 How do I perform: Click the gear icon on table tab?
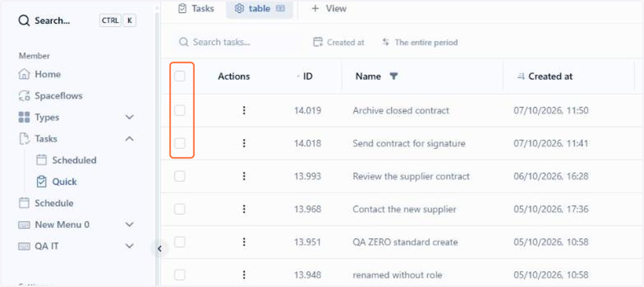[239, 9]
